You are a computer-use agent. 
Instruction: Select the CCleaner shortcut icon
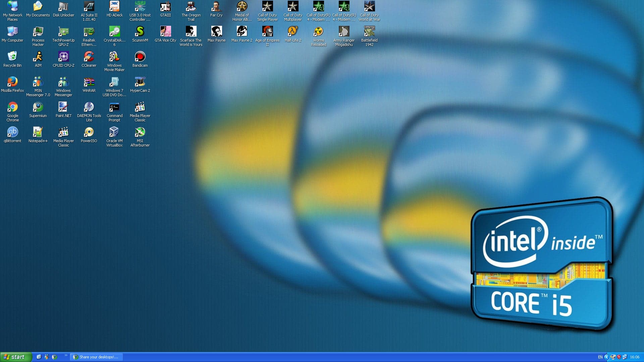(x=89, y=59)
